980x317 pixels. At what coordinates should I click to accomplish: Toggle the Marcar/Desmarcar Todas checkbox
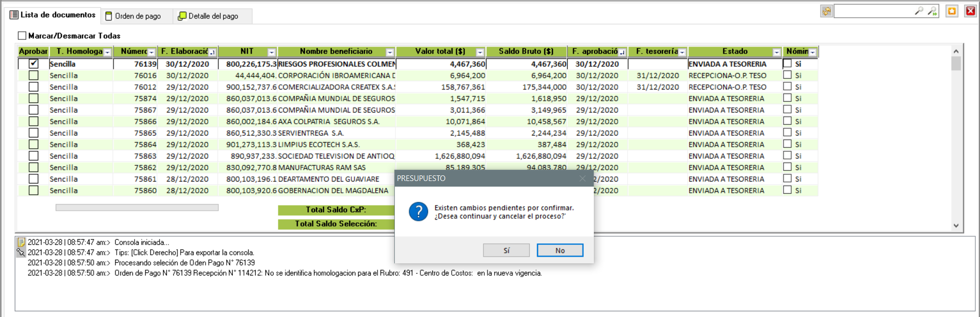(22, 36)
